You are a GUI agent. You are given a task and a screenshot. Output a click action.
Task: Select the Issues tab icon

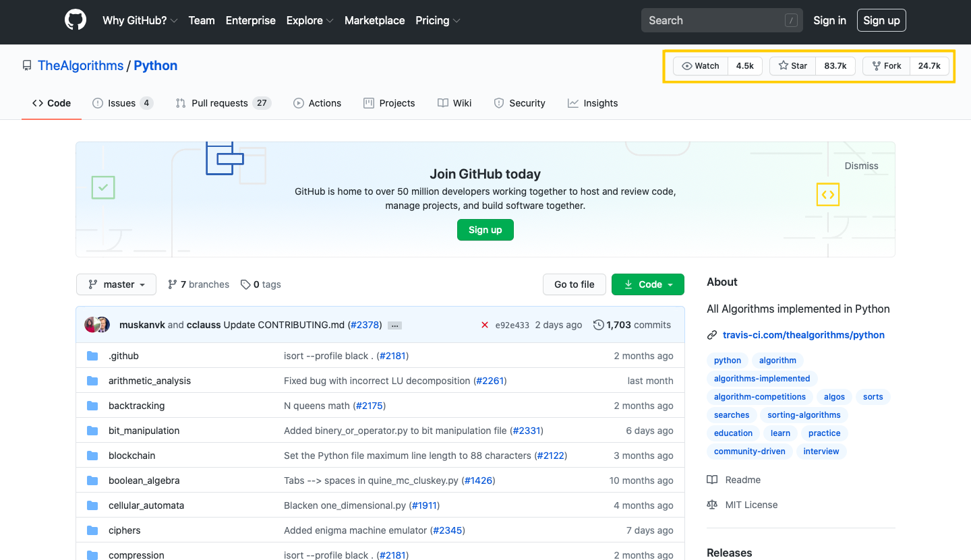tap(98, 102)
